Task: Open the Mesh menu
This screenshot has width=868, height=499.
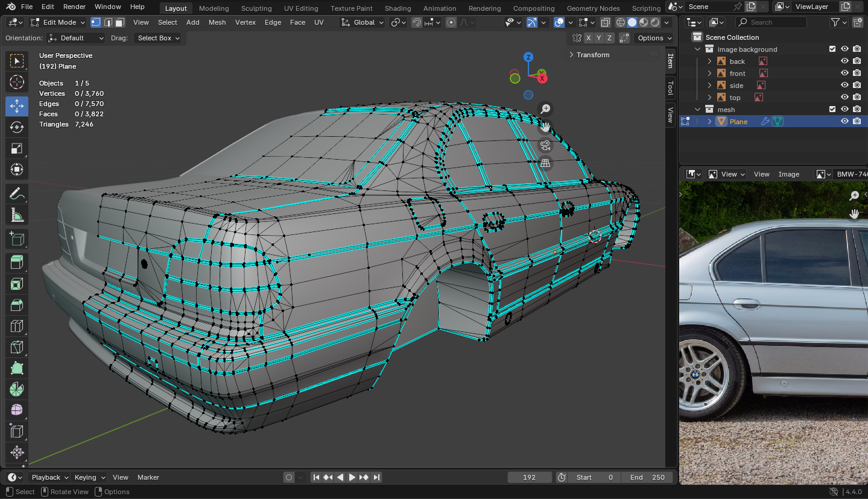Action: click(217, 22)
